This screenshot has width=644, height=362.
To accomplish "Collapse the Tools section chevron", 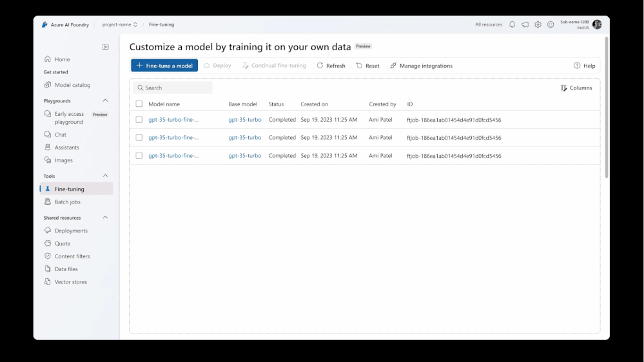I will (105, 176).
